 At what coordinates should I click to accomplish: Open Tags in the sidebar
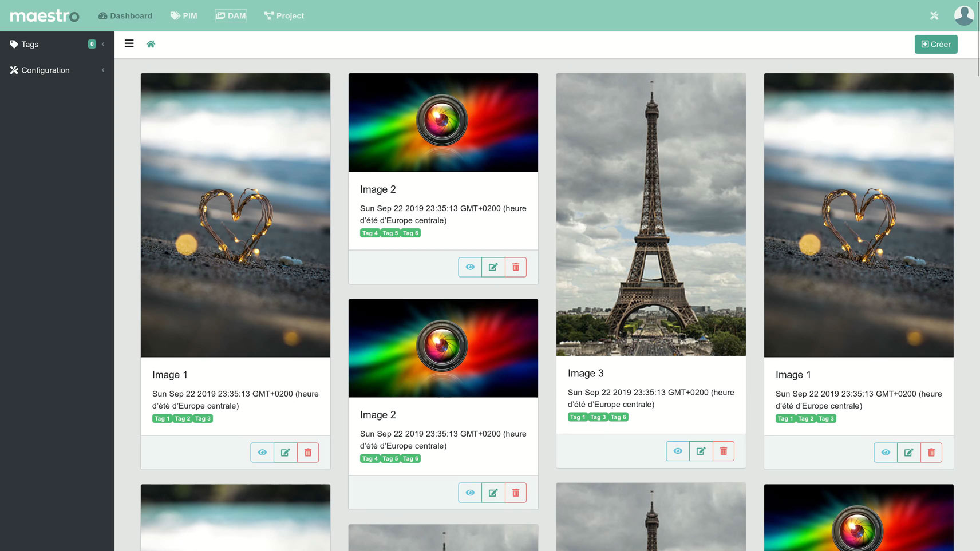(x=30, y=44)
